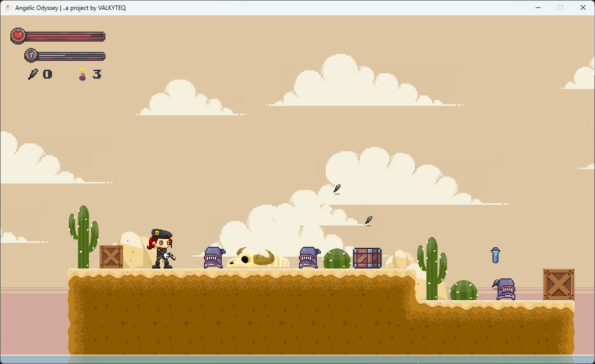
Task: Click the small wooden crate beside the left cactus
Action: pyautogui.click(x=111, y=257)
